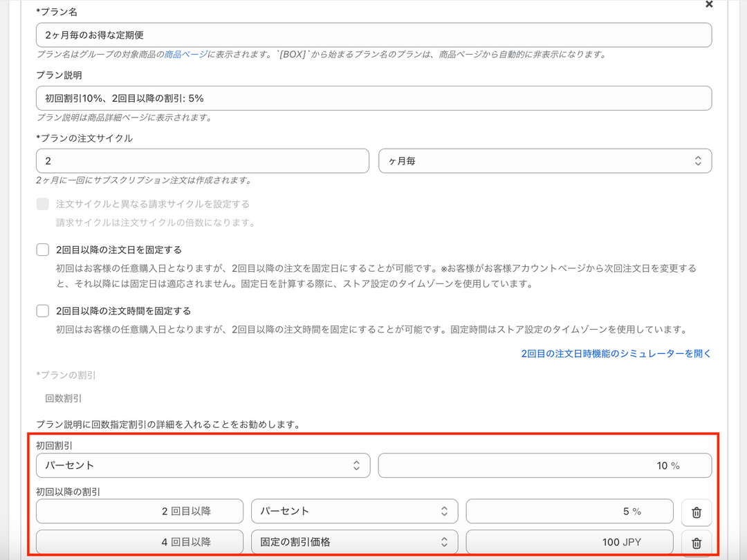
Task: Click the プラン説明 text field
Action: 373,98
